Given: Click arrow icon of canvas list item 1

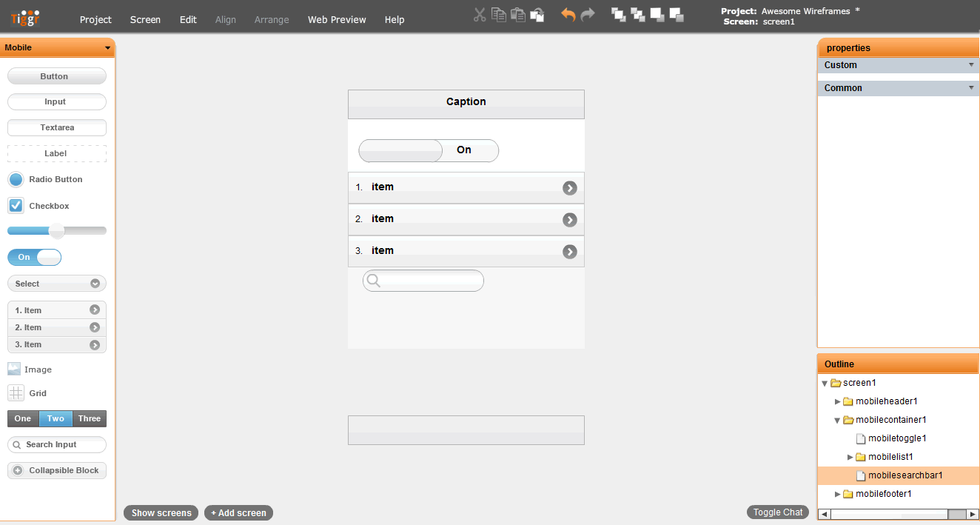Looking at the screenshot, I should [x=569, y=188].
